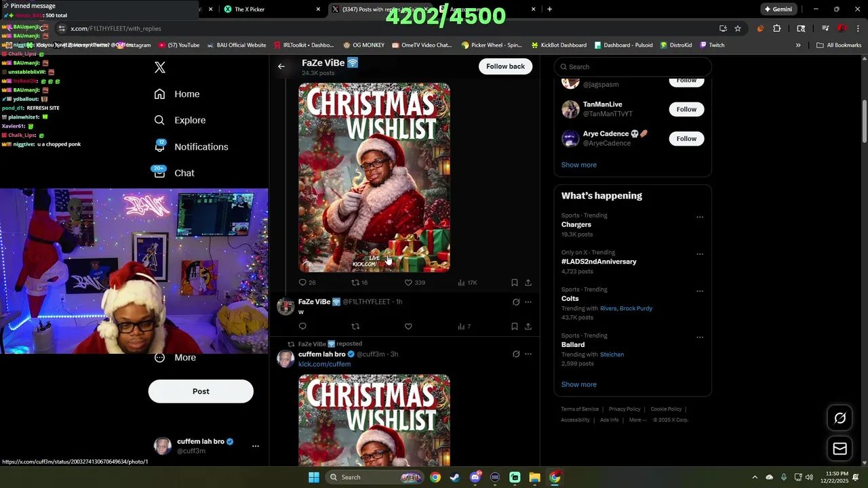Open Gemini in Chrome

778,9
